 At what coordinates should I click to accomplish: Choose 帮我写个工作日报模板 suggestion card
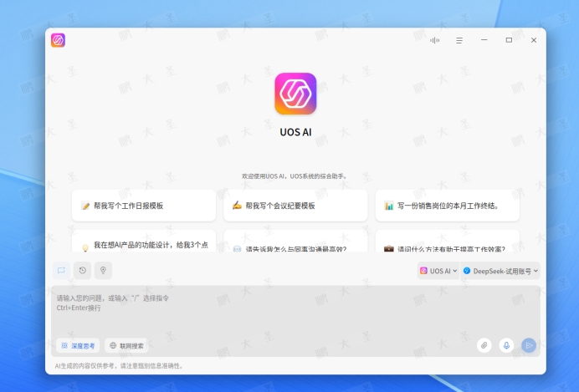click(x=144, y=206)
